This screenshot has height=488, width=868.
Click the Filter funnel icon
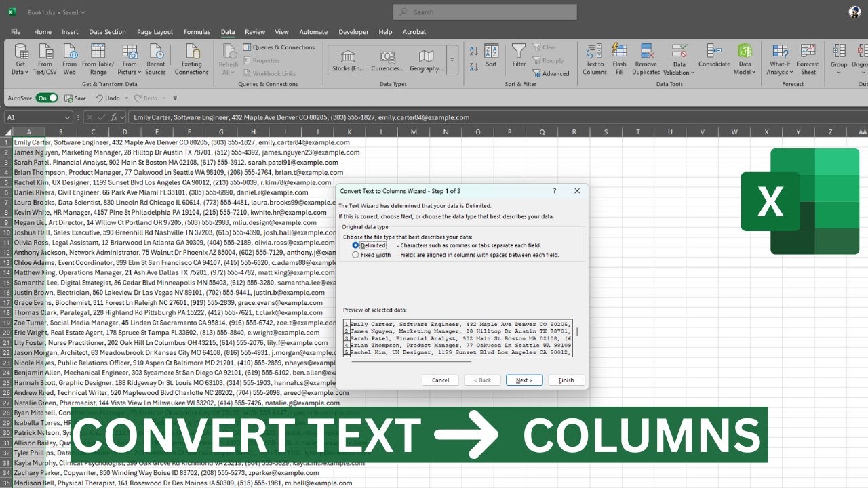click(x=519, y=56)
